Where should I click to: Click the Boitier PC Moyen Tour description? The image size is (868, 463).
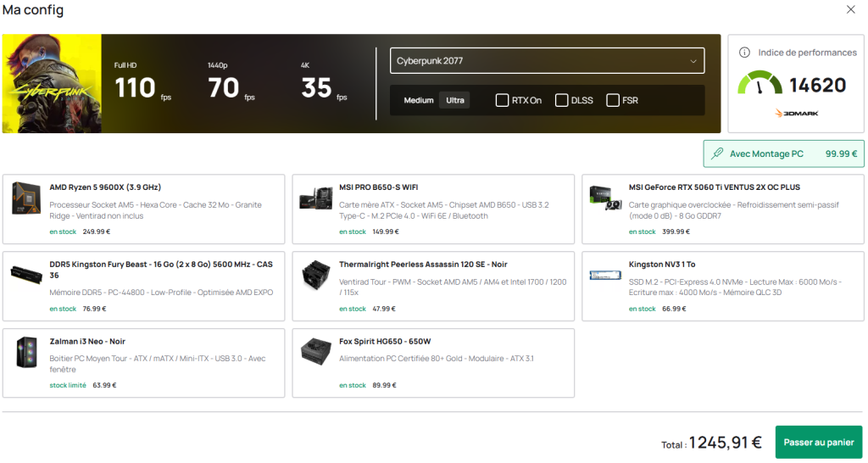coord(157,364)
